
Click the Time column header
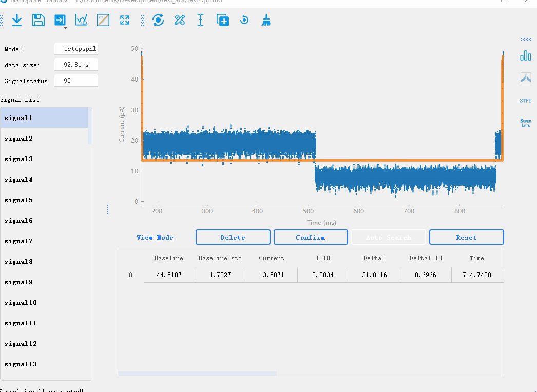[x=477, y=258]
